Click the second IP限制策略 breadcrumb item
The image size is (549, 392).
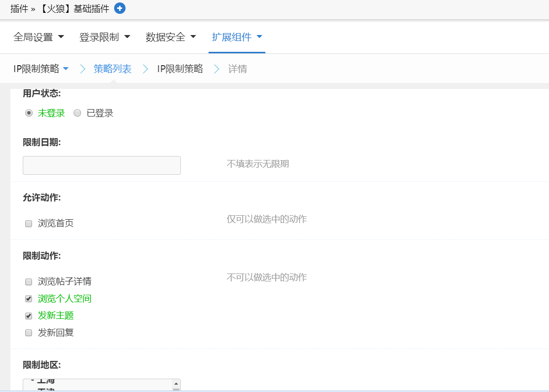(180, 69)
